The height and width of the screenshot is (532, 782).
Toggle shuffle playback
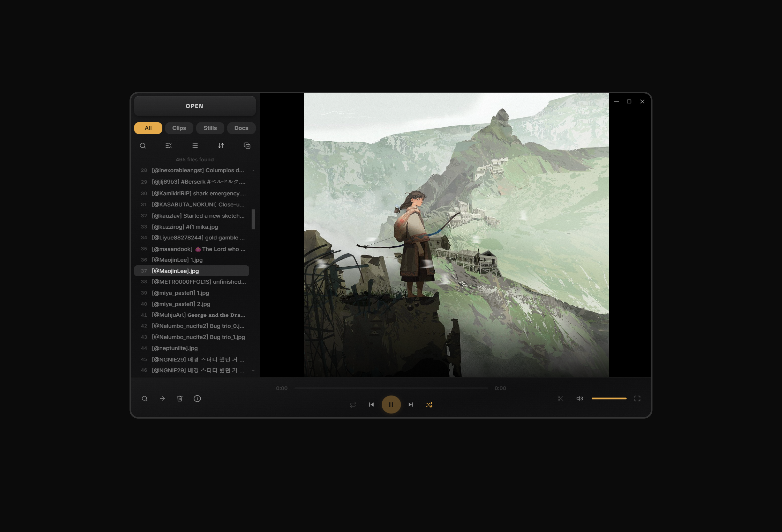(429, 404)
